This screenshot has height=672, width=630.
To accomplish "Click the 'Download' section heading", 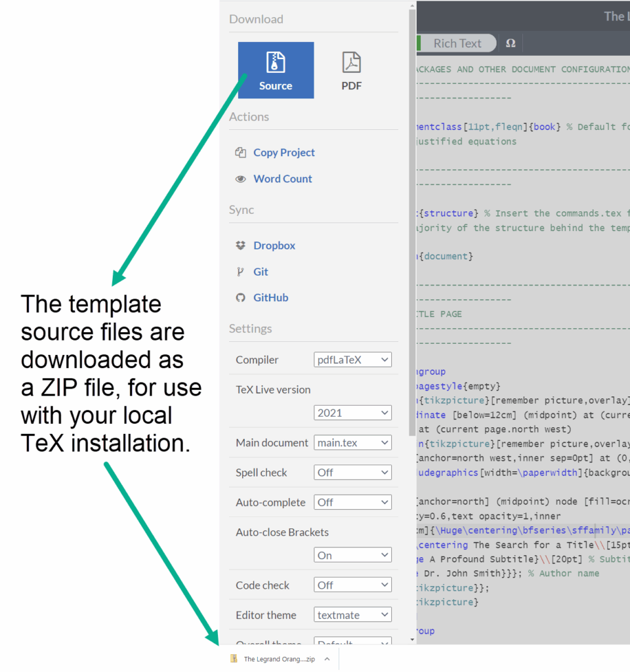I will coord(256,19).
